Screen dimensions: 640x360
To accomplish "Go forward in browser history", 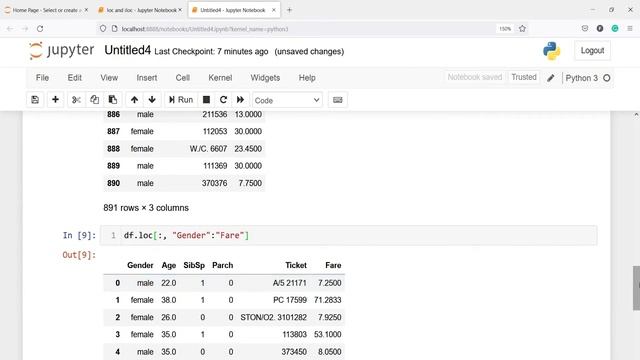I will pos(25,29).
